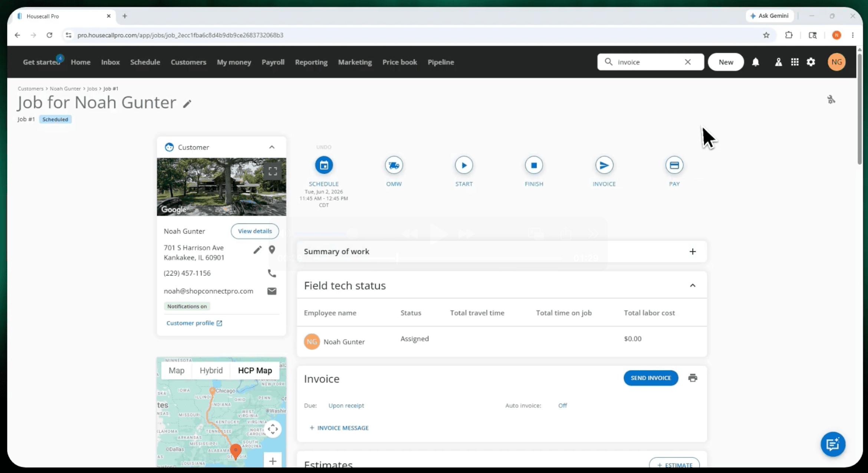This screenshot has width=868, height=473.
Task: Open My money section
Action: [234, 62]
